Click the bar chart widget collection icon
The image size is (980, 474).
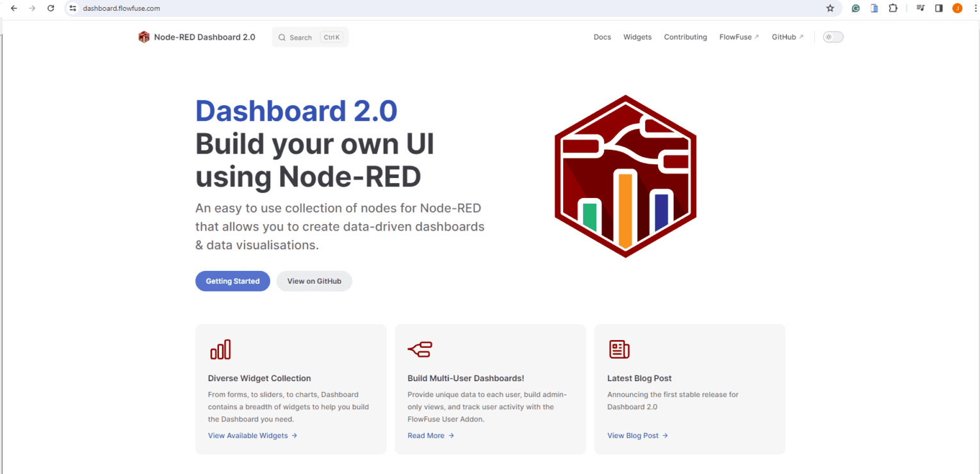pos(220,349)
